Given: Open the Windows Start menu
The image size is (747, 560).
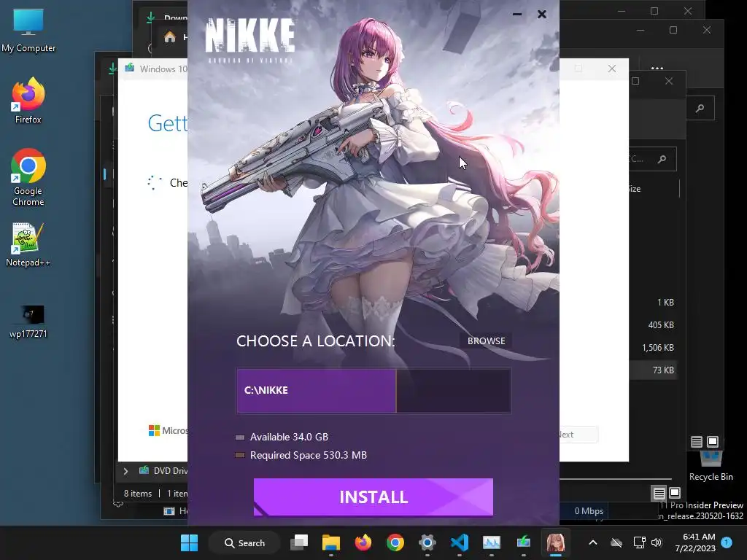Looking at the screenshot, I should 189,542.
